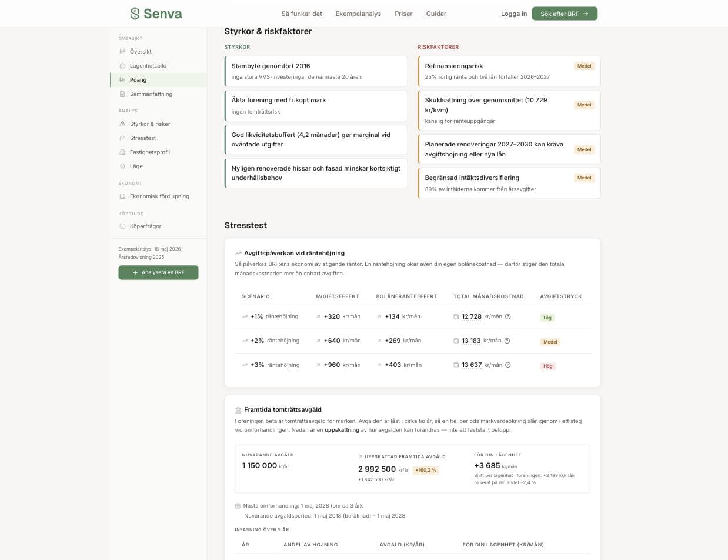This screenshot has height=560, width=728.
Task: Open the Översikt grid icon in sidebar
Action: click(x=122, y=52)
